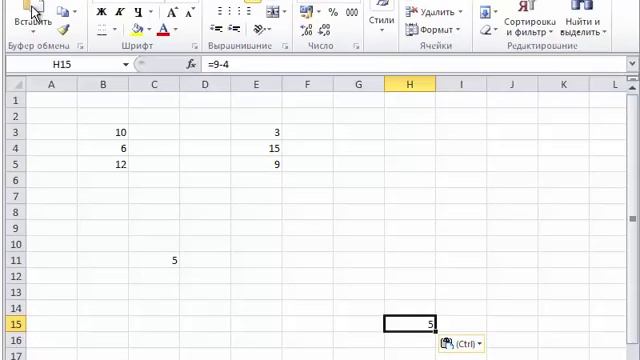
Task: Increase indent in alignment group
Action: pos(234,29)
